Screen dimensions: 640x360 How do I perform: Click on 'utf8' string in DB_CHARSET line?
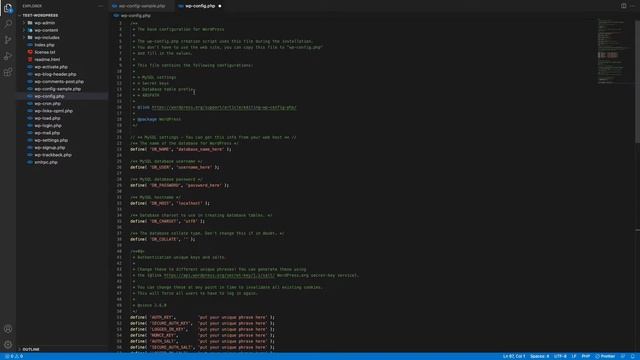click(x=190, y=221)
